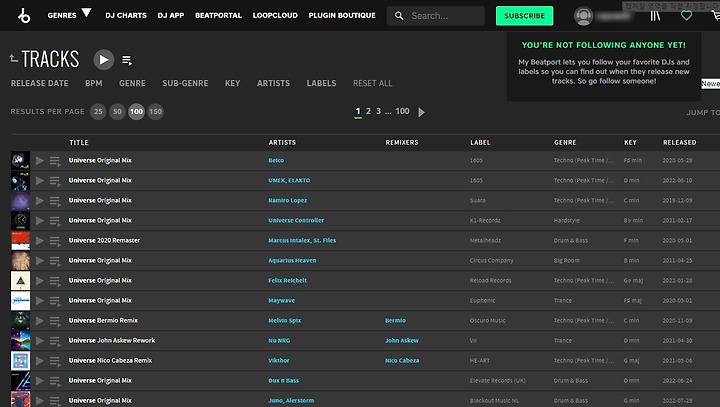Click the Subscribe button
The width and height of the screenshot is (720, 407).
pos(524,16)
